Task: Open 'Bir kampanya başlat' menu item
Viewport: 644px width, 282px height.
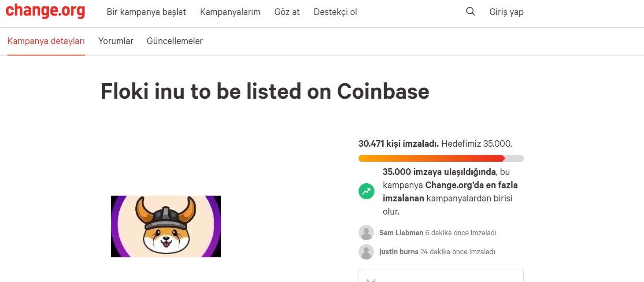Action: (x=146, y=12)
